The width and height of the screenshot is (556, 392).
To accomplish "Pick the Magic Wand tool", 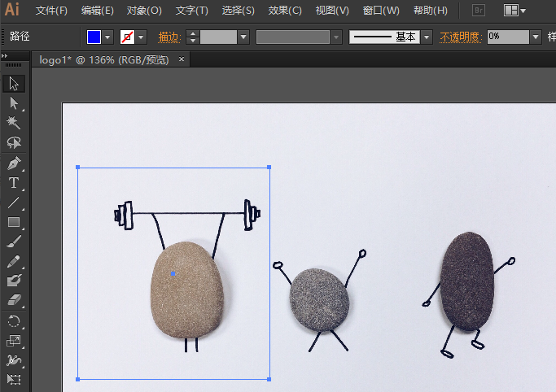I will click(14, 123).
